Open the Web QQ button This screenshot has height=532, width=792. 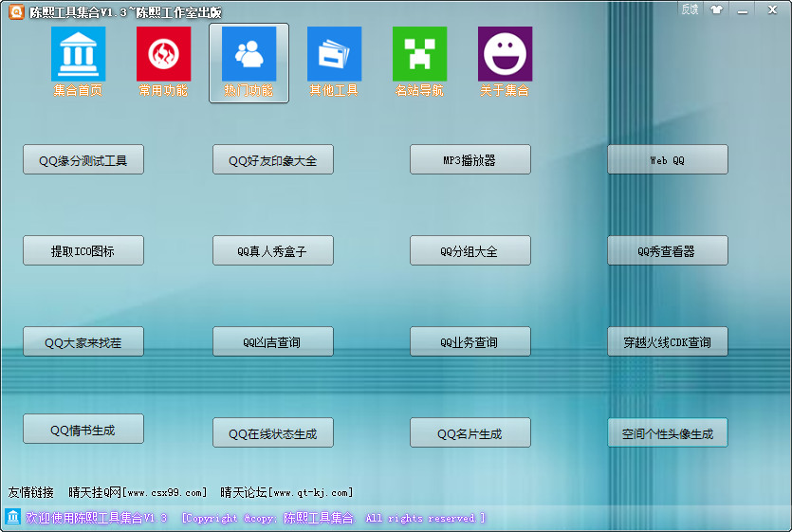coord(667,160)
